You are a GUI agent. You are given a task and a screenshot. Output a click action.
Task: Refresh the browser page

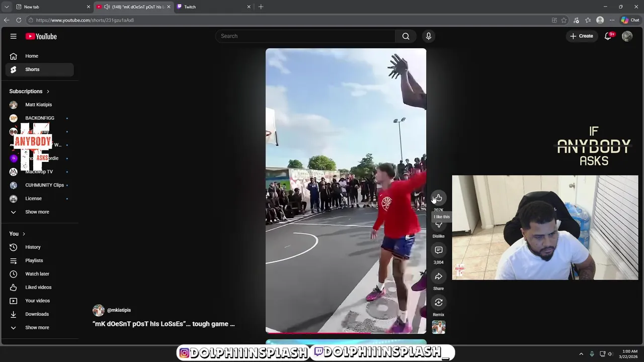click(x=19, y=20)
